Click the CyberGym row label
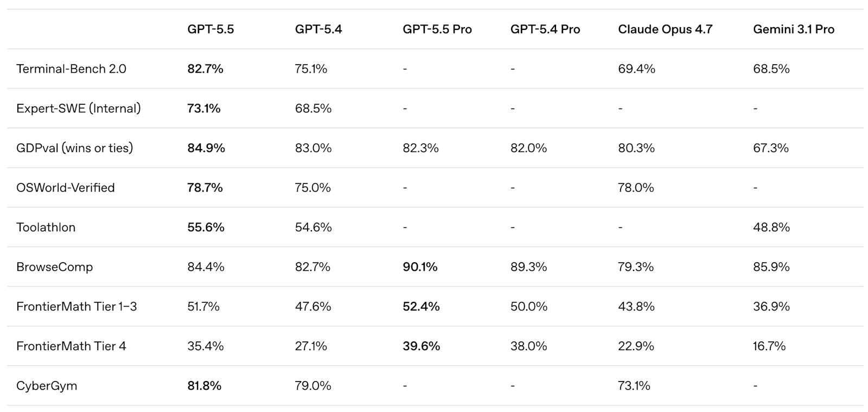The width and height of the screenshot is (868, 412). click(x=47, y=386)
